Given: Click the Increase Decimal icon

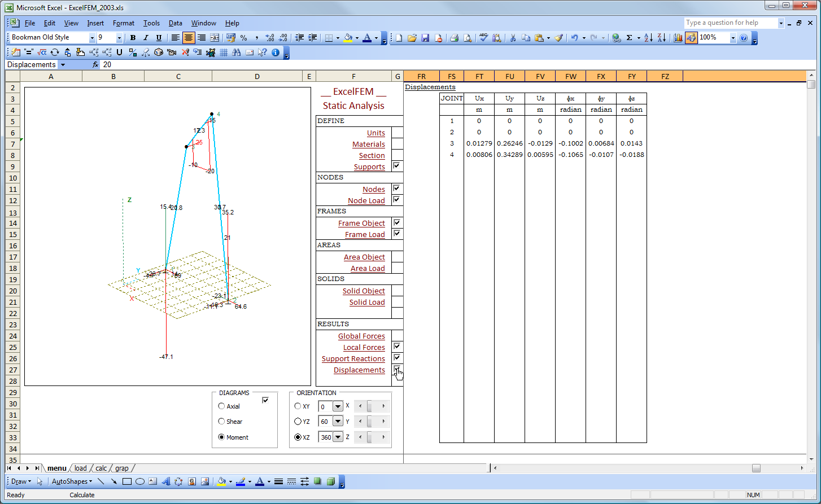Looking at the screenshot, I should (269, 38).
